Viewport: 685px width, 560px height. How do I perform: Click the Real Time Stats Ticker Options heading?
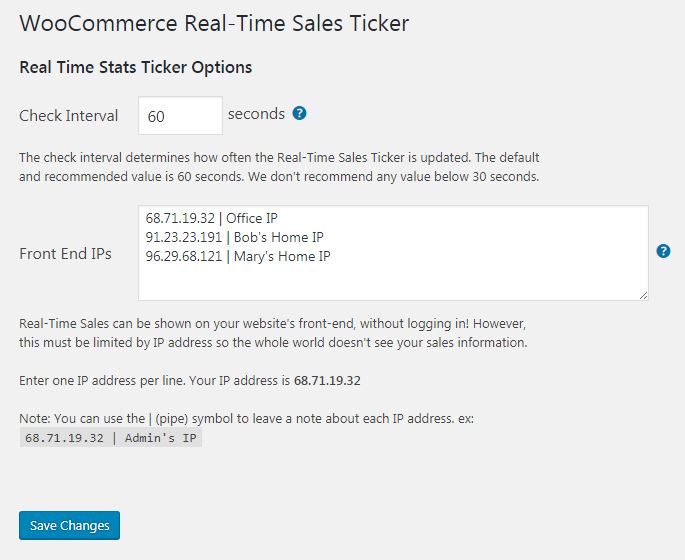click(x=136, y=67)
